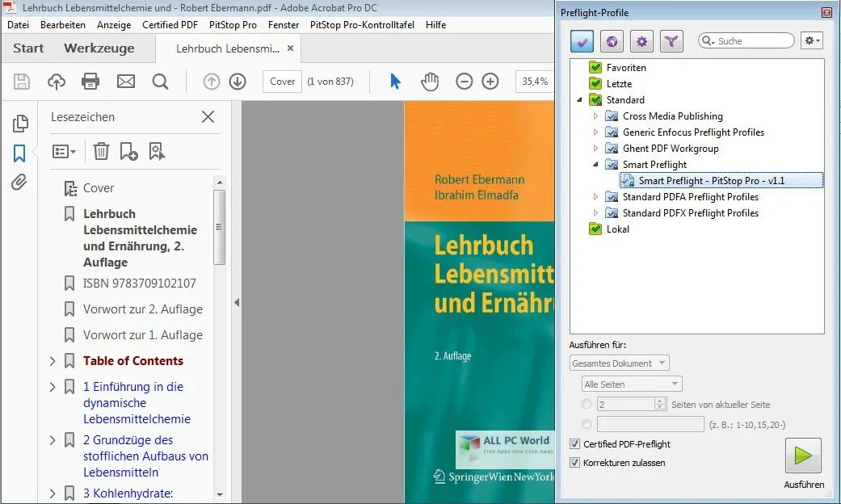This screenshot has height=504, width=841.
Task: Open the Anzeige menu
Action: pos(114,25)
